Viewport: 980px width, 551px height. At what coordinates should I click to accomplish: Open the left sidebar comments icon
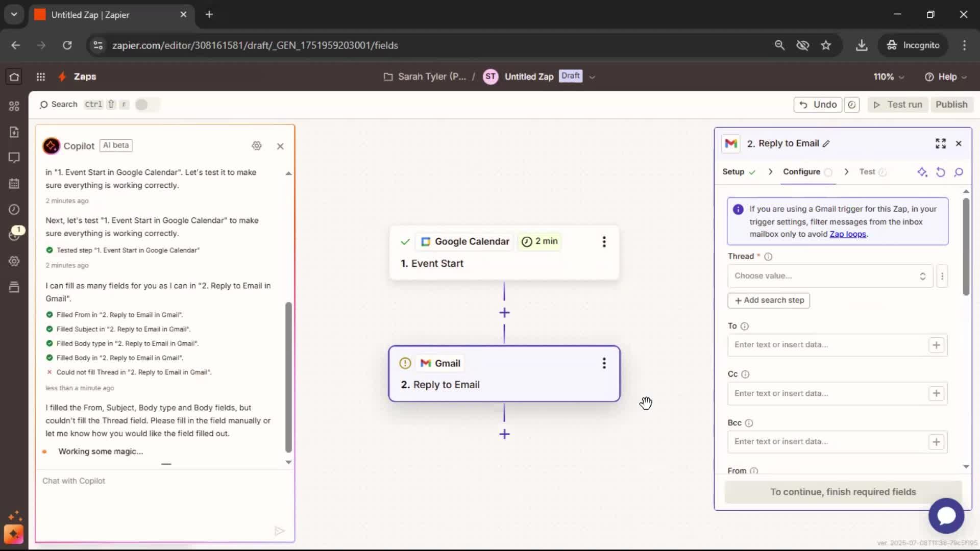coord(14,158)
